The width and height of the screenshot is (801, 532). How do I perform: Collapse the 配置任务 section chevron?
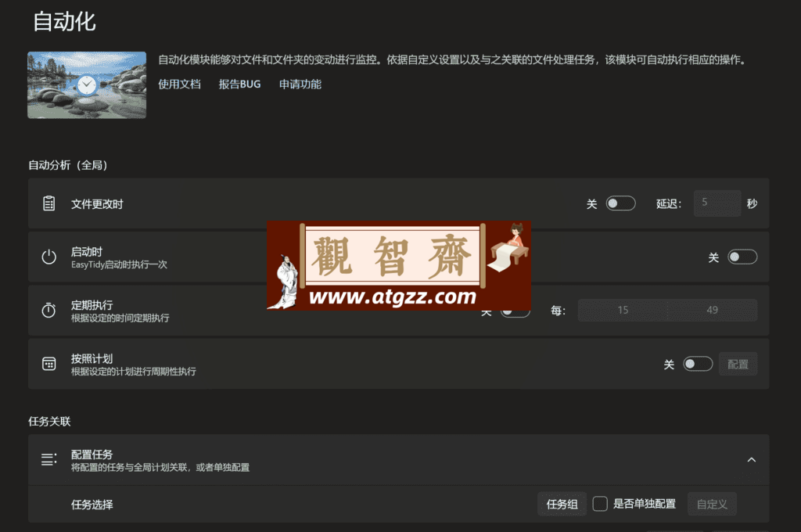[752, 459]
